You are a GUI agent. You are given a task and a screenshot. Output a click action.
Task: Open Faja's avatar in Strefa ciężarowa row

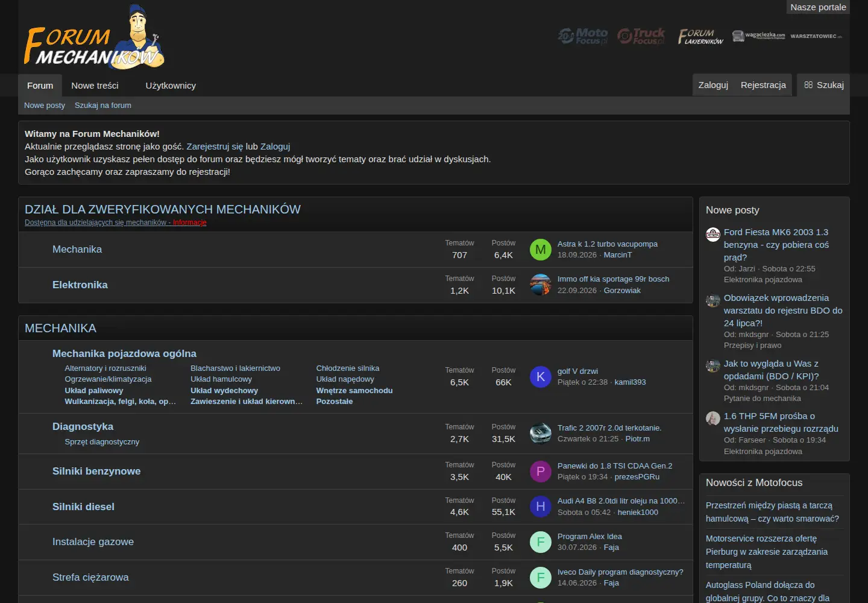click(541, 578)
